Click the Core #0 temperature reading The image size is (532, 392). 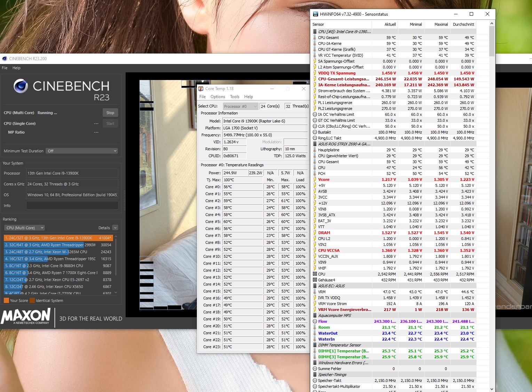click(x=243, y=187)
